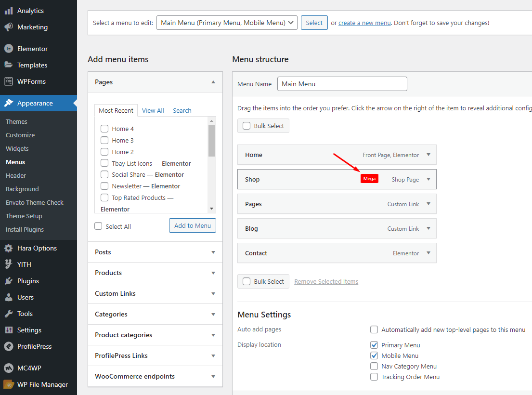Switch to the View All tab
Screen dimensions: 532x395
pyautogui.click(x=153, y=110)
